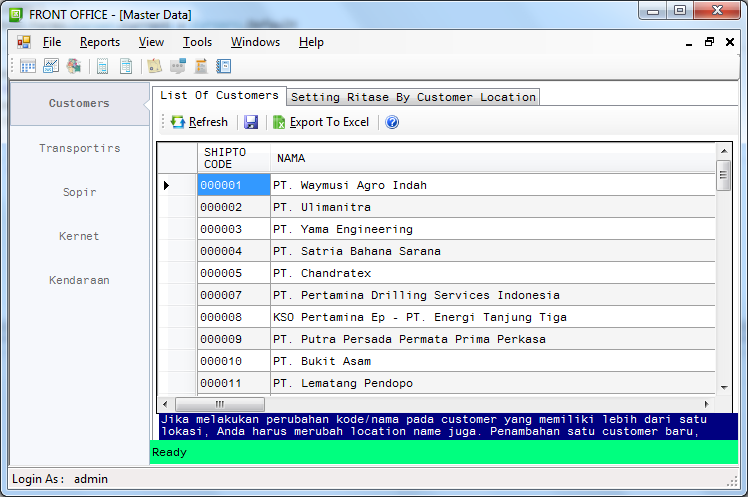The image size is (748, 497).
Task: Close the Master Data child window
Action: [730, 42]
